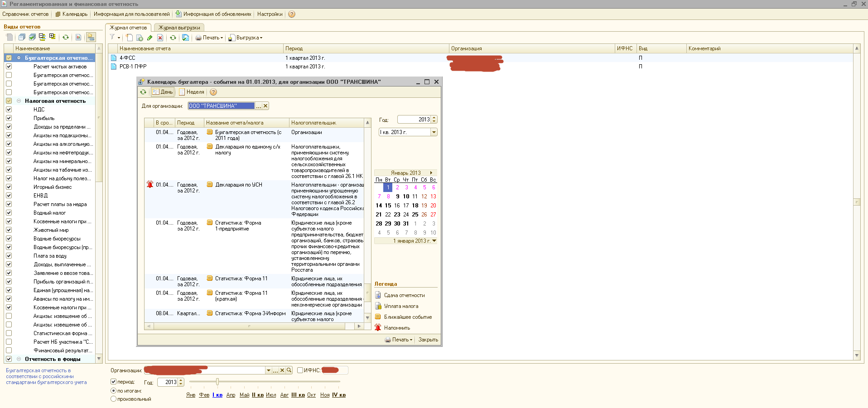
Task: Copy the selected report with the add-copy icon
Action: [140, 38]
